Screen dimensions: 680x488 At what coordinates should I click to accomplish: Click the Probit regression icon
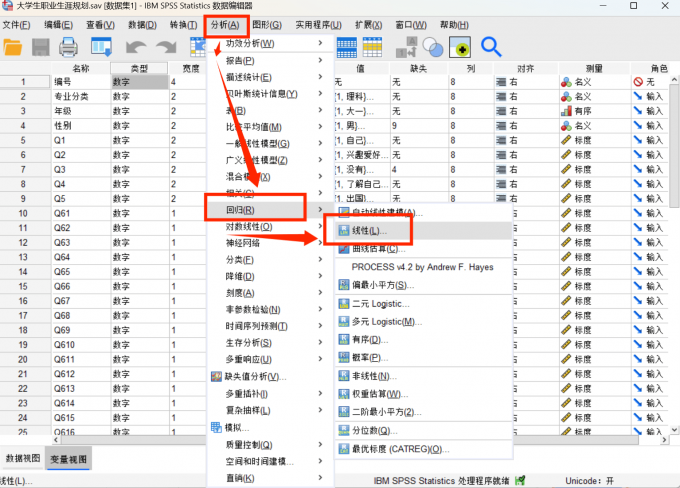tap(344, 357)
